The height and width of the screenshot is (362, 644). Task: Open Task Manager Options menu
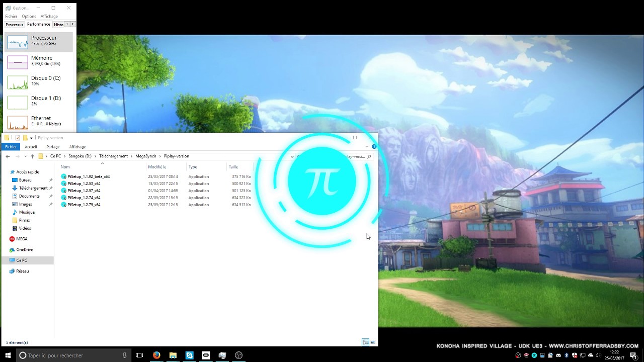(29, 16)
